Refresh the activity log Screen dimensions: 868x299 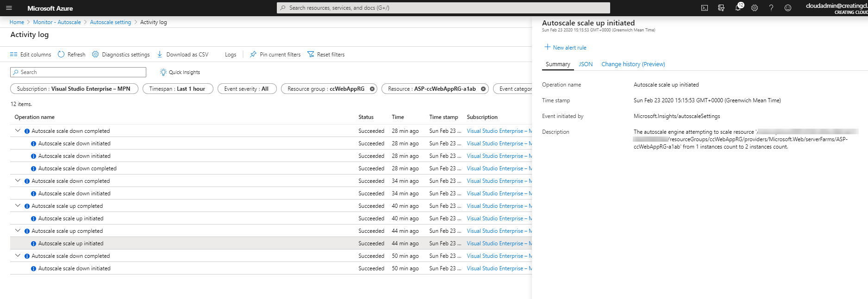pyautogui.click(x=71, y=55)
